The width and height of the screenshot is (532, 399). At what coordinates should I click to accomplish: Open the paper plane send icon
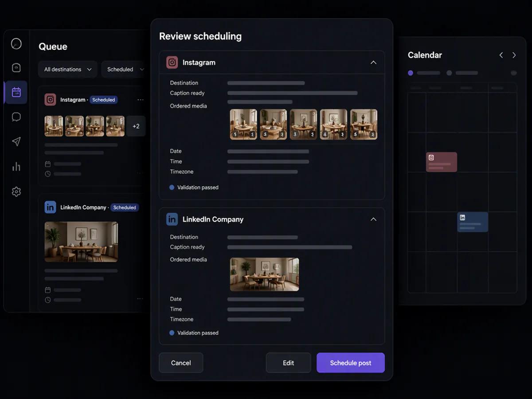(16, 141)
